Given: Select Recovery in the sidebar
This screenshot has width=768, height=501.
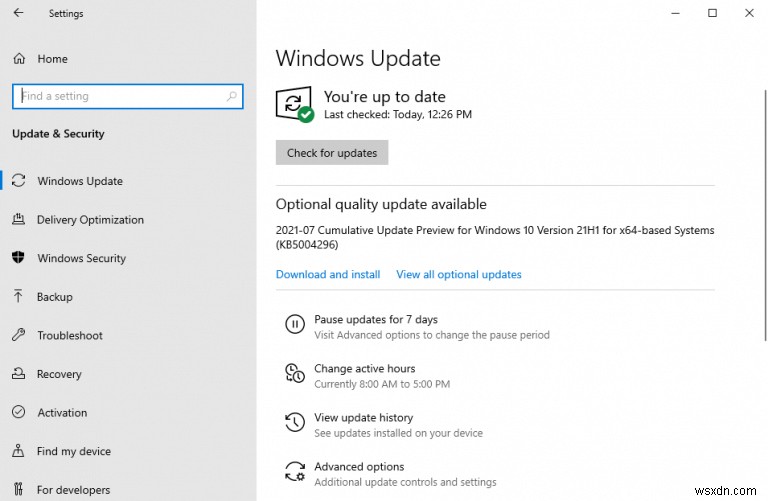Looking at the screenshot, I should point(59,374).
